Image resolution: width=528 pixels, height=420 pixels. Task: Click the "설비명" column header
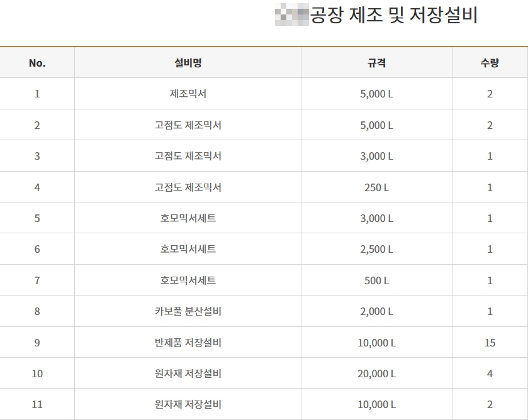pyautogui.click(x=188, y=63)
